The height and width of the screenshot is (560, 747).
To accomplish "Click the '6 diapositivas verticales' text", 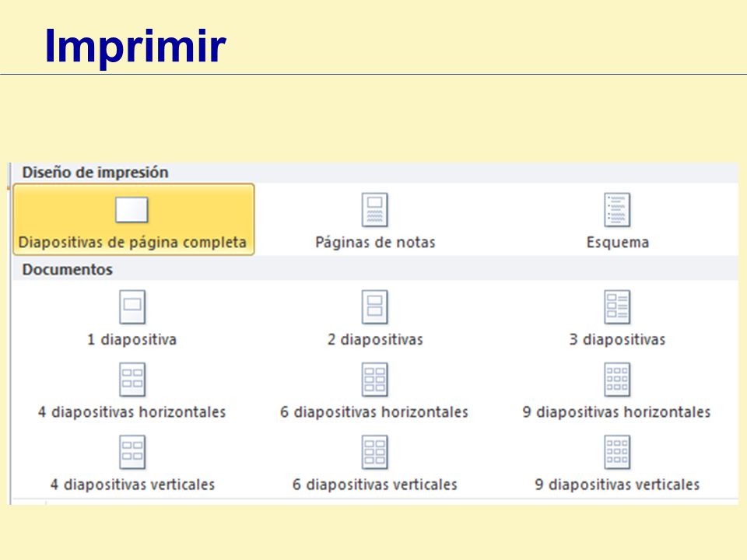I will [375, 485].
